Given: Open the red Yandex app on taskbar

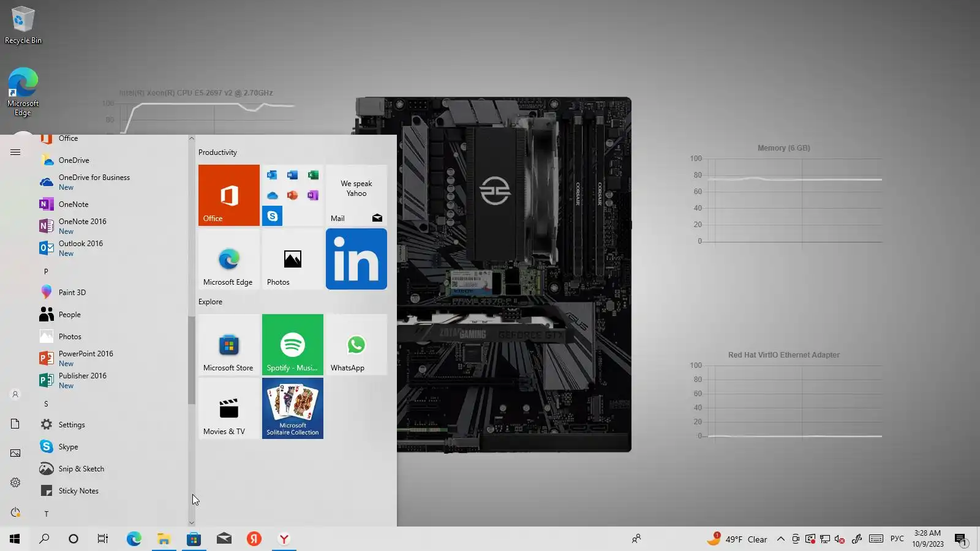Looking at the screenshot, I should pos(254,539).
